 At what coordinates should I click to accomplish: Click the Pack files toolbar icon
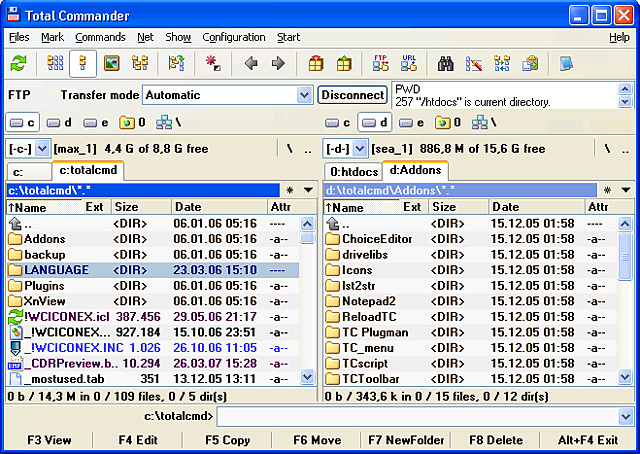pyautogui.click(x=316, y=64)
